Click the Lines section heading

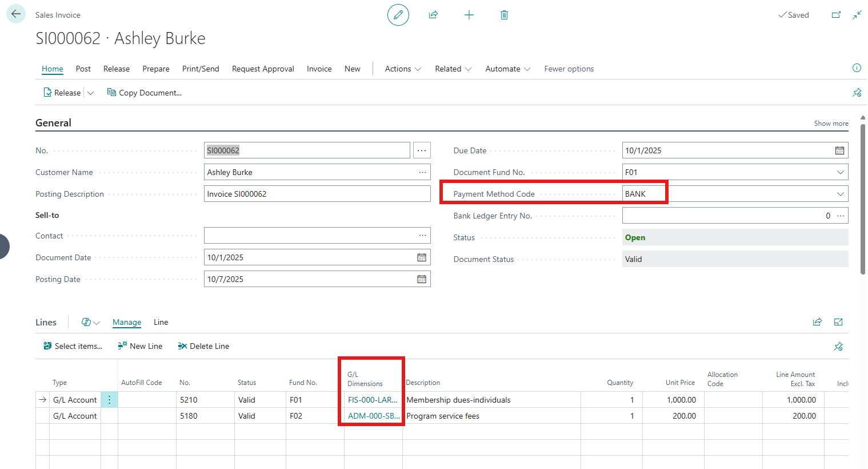(46, 323)
